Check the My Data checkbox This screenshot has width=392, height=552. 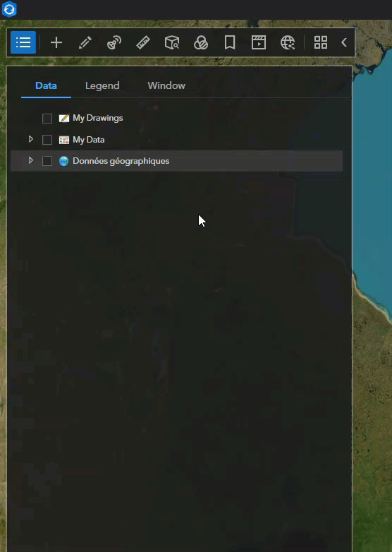[x=47, y=140]
